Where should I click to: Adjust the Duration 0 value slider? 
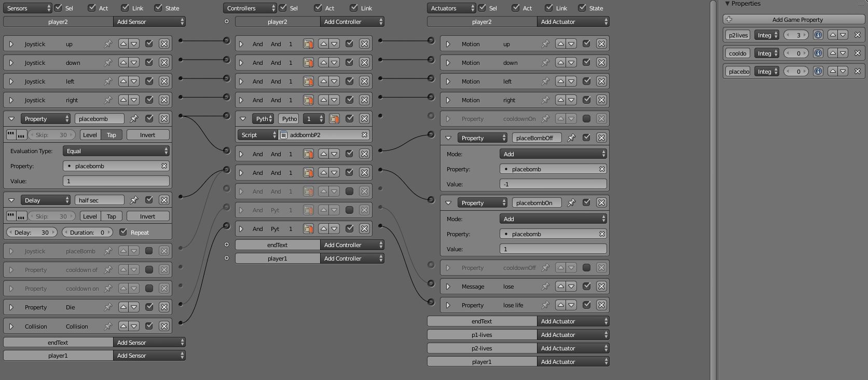point(88,233)
